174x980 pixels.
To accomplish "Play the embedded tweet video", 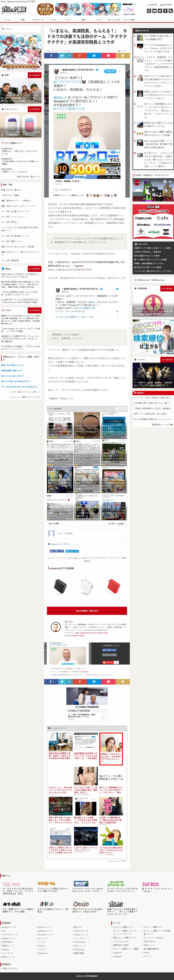I will coord(87,145).
